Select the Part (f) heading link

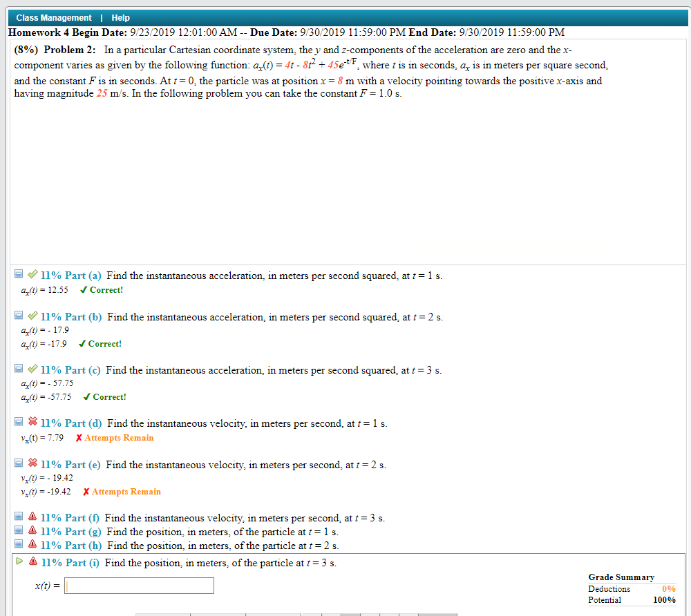point(70,517)
